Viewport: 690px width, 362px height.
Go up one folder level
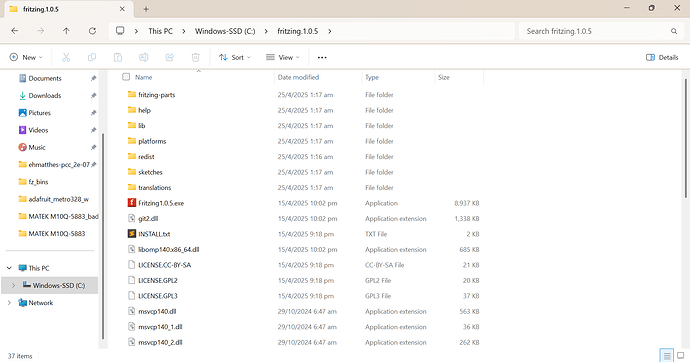pyautogui.click(x=66, y=31)
